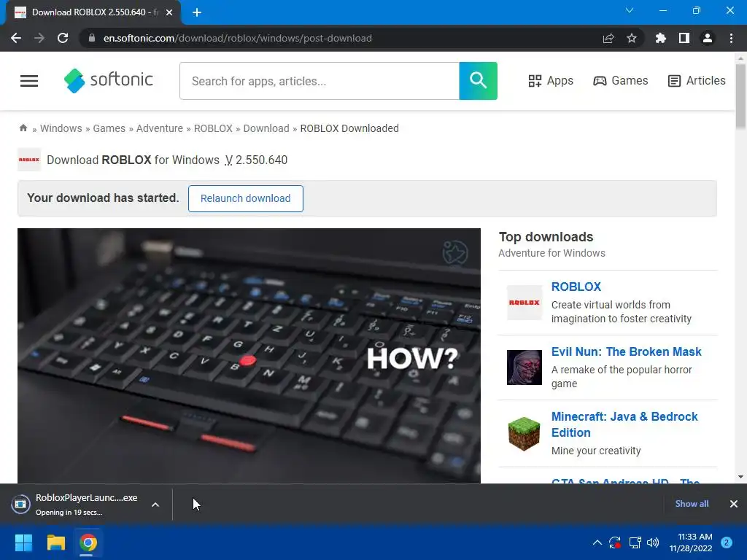Click the Softonic logo

[108, 80]
